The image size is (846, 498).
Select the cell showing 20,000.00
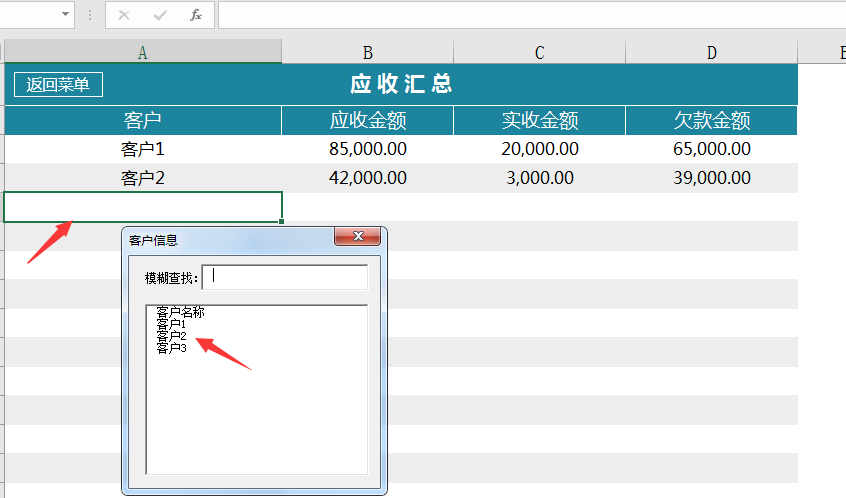coord(540,149)
